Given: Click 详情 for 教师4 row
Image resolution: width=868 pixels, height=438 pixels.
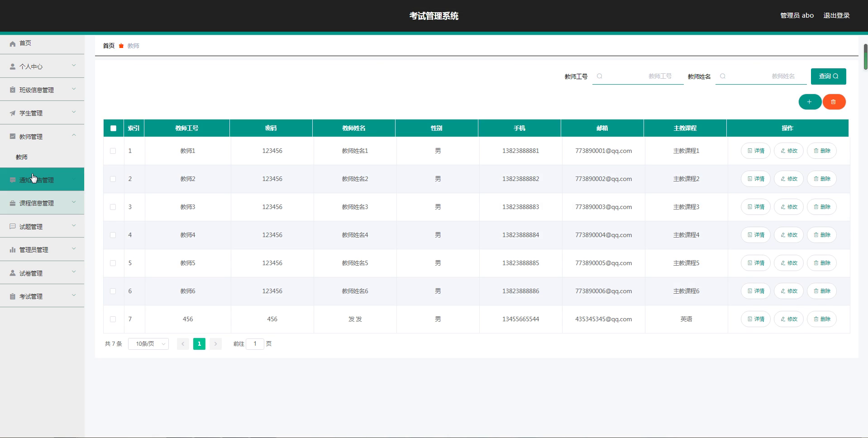Looking at the screenshot, I should tap(755, 235).
